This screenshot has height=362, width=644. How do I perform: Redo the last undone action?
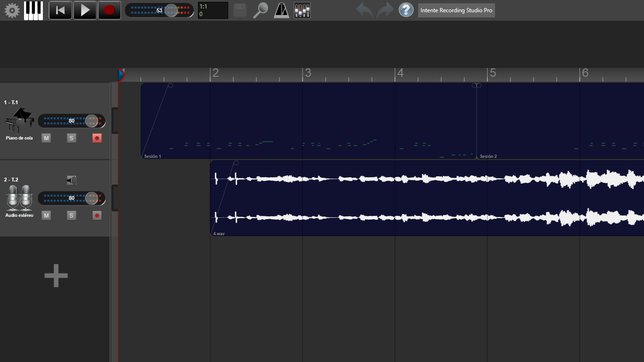[385, 10]
